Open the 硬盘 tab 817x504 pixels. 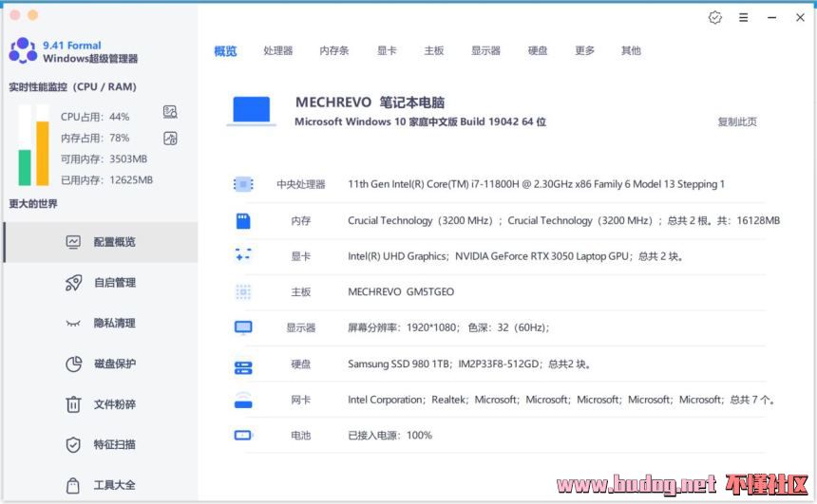tap(537, 50)
